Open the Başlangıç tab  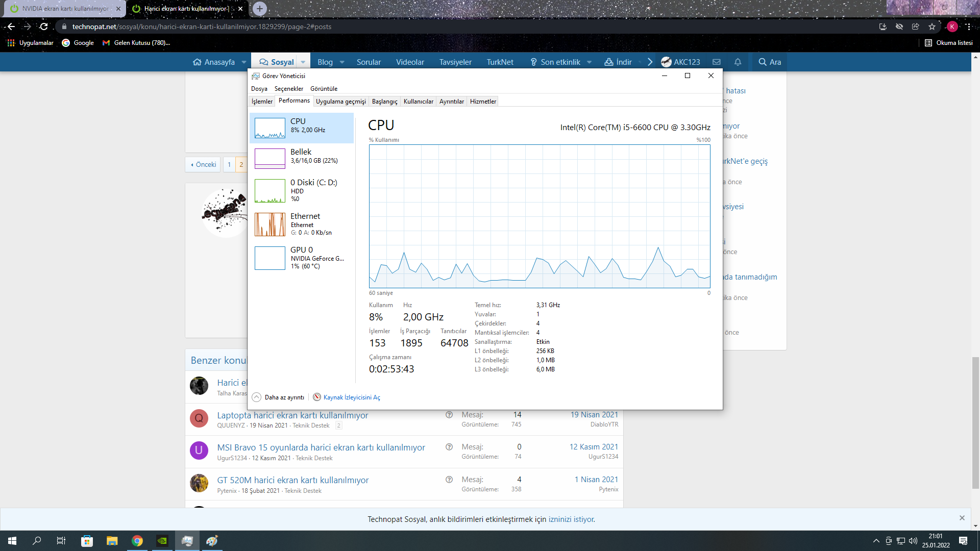pos(384,102)
